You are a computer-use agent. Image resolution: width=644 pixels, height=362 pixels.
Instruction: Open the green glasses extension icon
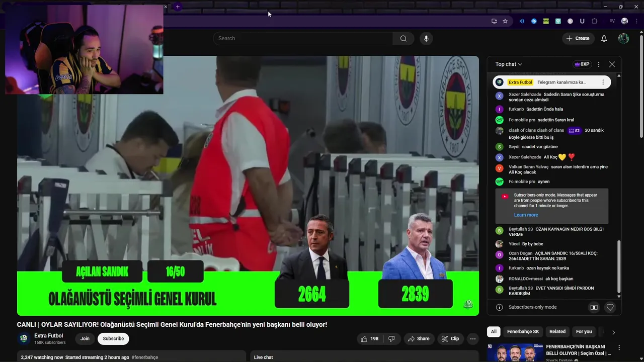[546, 21]
